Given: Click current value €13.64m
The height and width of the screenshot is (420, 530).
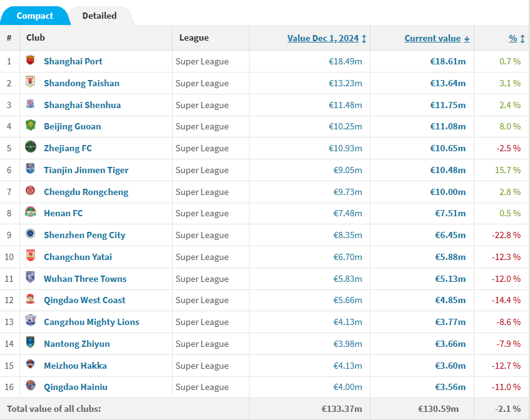Looking at the screenshot, I should [447, 83].
